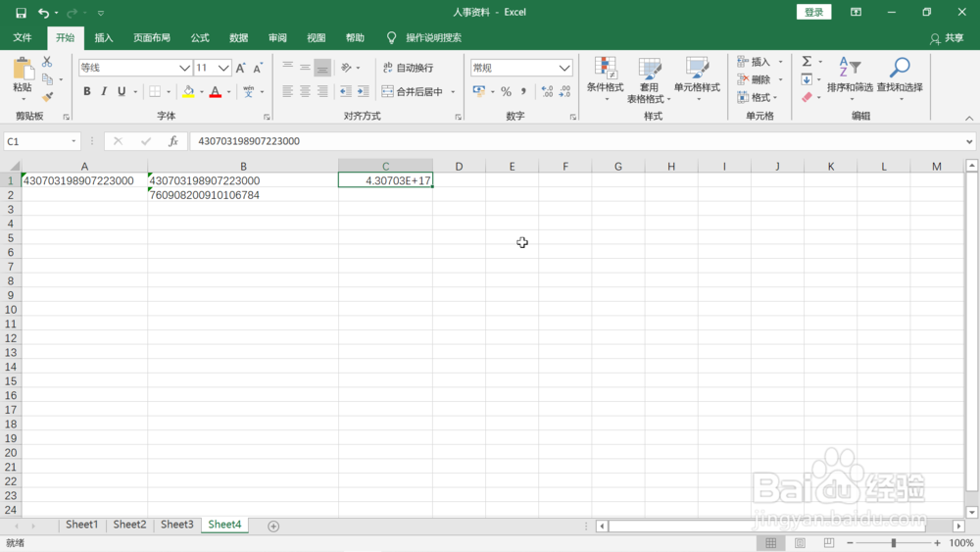The image size is (980, 552).
Task: Open number format dropdown 常规
Action: coord(564,68)
